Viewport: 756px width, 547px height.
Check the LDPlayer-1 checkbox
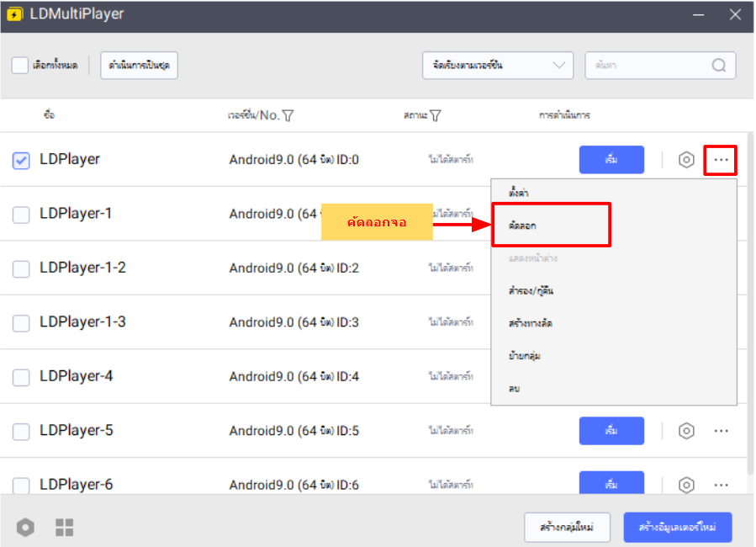(21, 215)
